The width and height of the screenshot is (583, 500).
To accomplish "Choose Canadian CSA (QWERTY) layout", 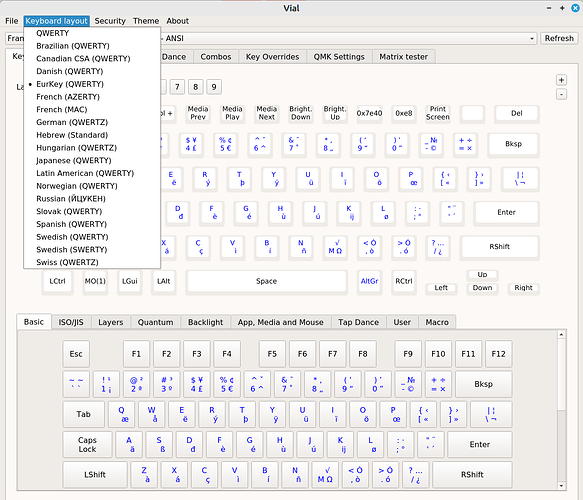I will (x=92, y=59).
